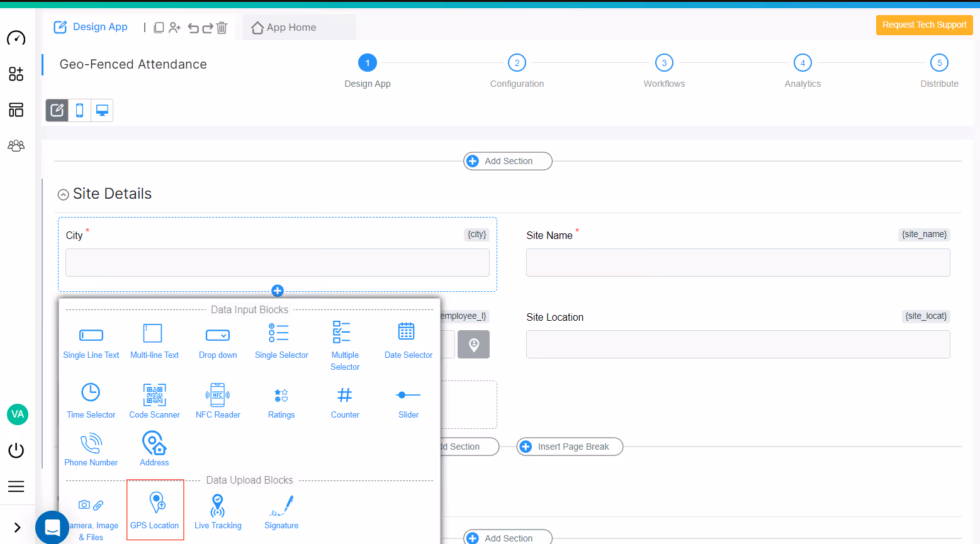The width and height of the screenshot is (980, 544).
Task: Open the users group icon in sidebar
Action: tap(16, 145)
